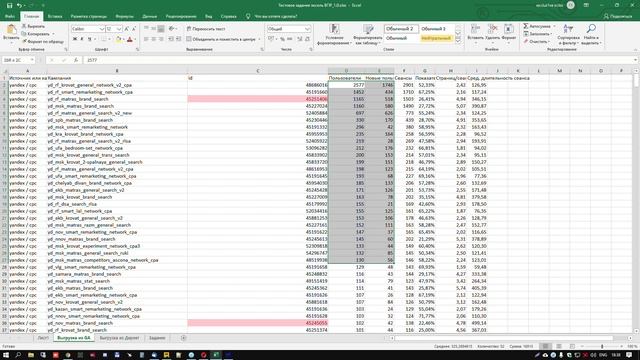This screenshot has width=640, height=360.
Task: Center cell text horizontally
Action: pyautogui.click(x=153, y=39)
